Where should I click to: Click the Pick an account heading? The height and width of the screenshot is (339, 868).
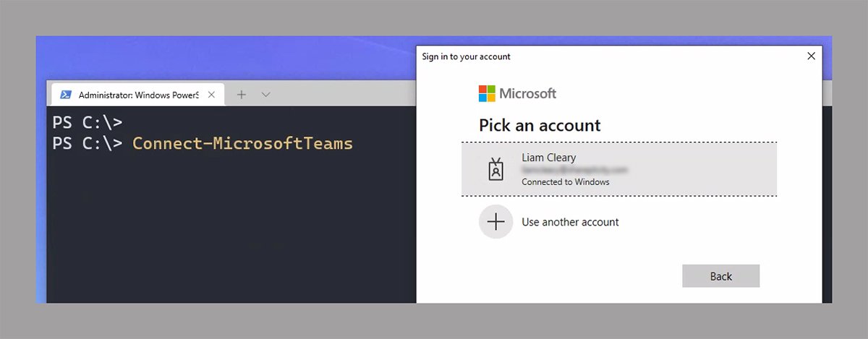click(x=540, y=125)
